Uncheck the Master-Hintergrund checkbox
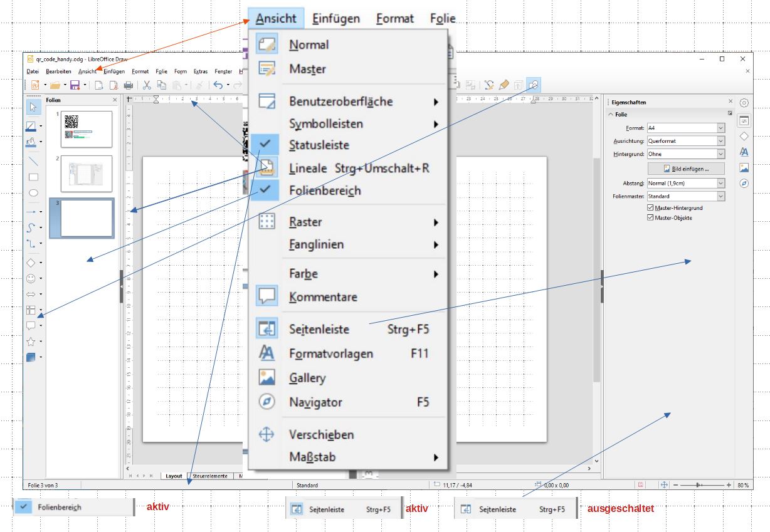Image resolution: width=770 pixels, height=532 pixels. pyautogui.click(x=650, y=208)
